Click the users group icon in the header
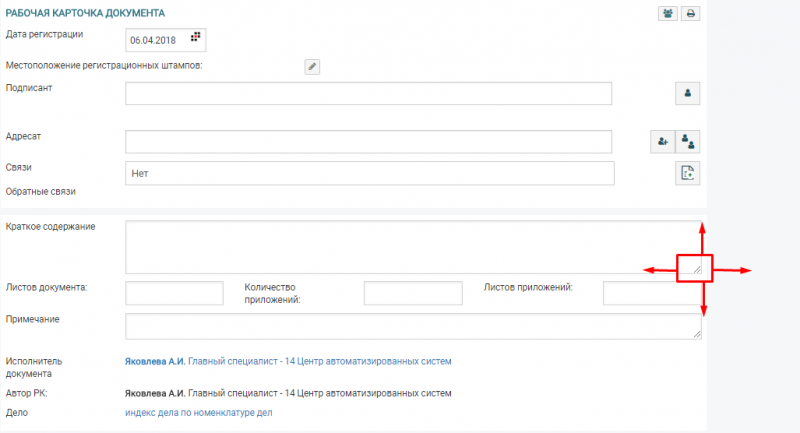 (668, 14)
